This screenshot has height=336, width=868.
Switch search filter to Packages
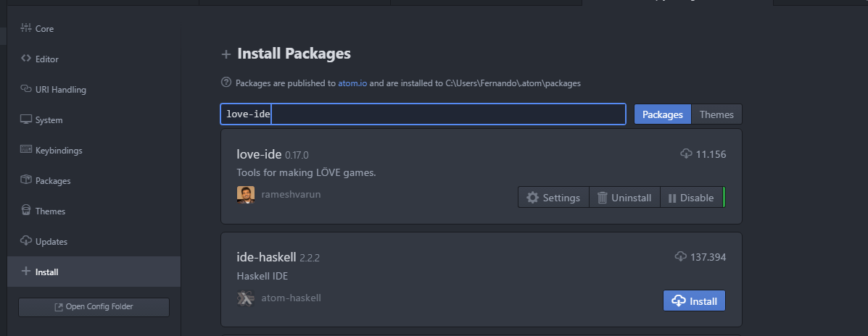(x=663, y=114)
